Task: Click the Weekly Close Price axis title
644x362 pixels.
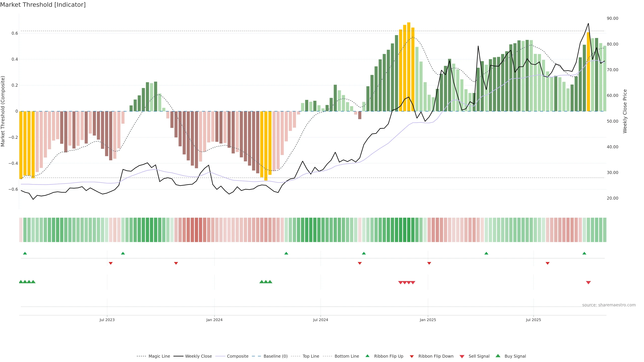Action: pos(625,111)
